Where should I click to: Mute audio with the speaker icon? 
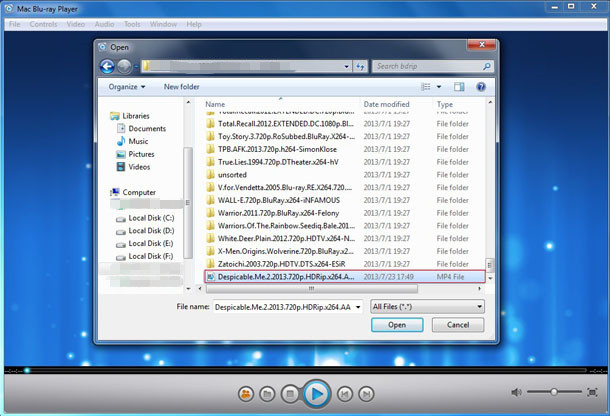[x=516, y=392]
